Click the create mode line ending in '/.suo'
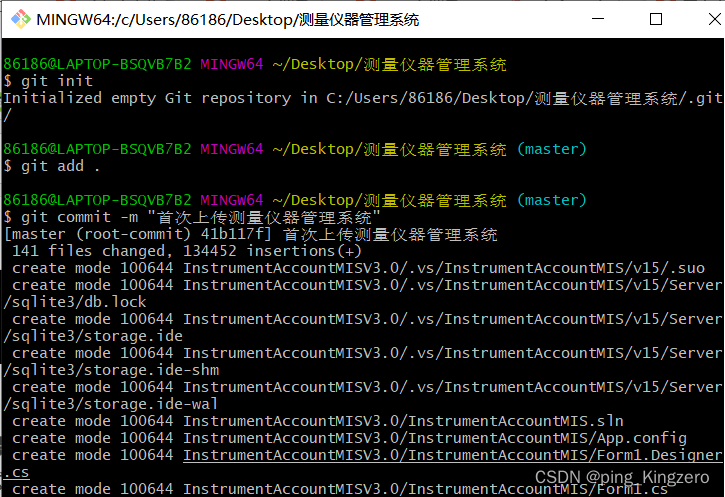The height and width of the screenshot is (497, 725). click(x=358, y=268)
